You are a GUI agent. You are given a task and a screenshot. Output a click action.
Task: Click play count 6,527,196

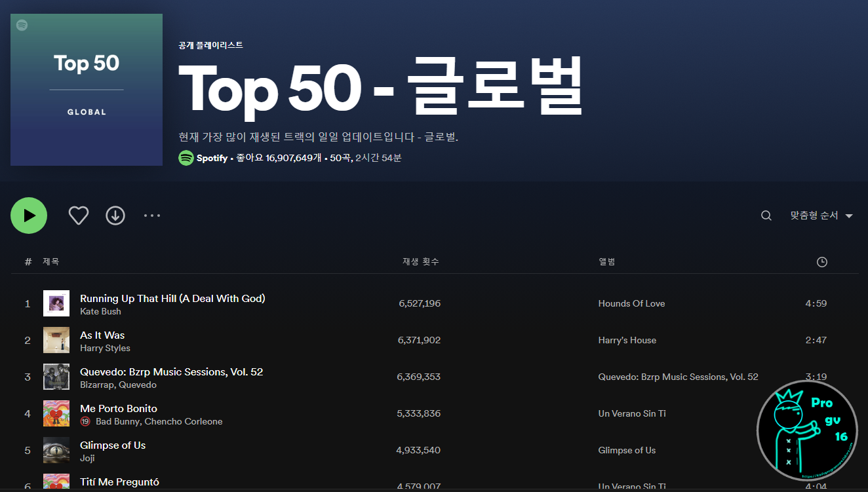pyautogui.click(x=420, y=303)
